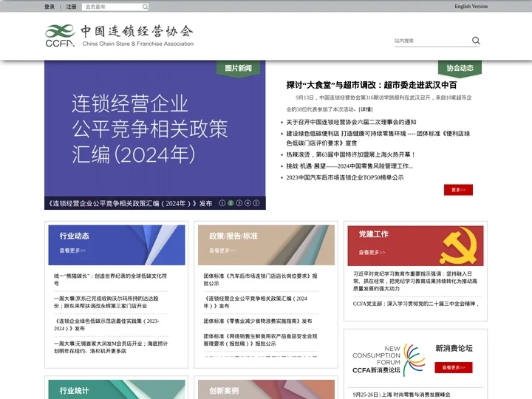Open the 创新案例 section banner

tap(266, 389)
